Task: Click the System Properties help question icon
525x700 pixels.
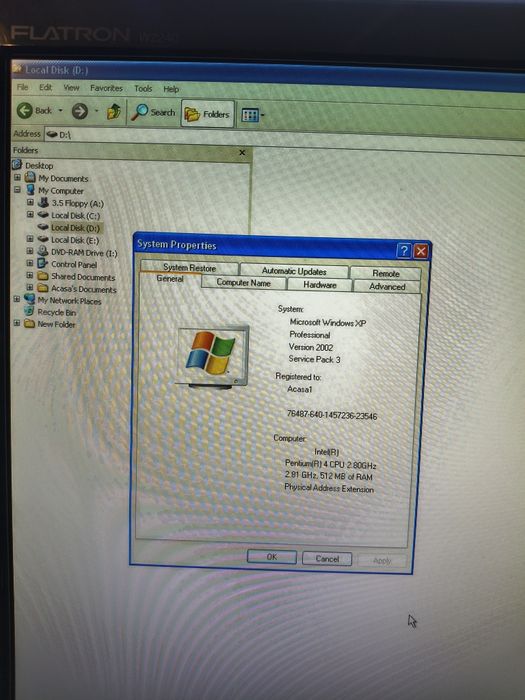Action: pyautogui.click(x=404, y=251)
